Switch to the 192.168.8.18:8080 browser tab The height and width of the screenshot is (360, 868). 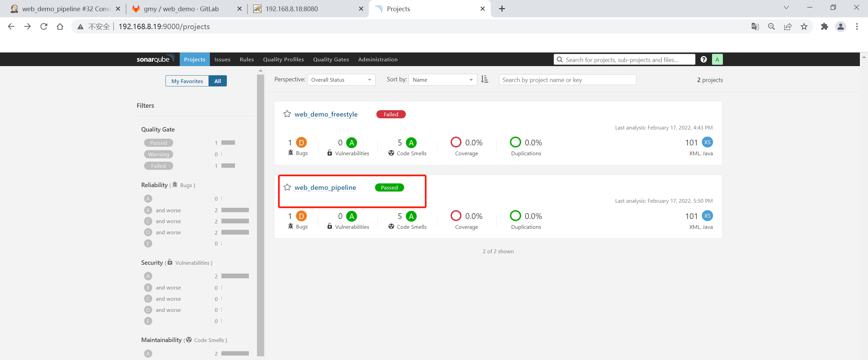309,9
